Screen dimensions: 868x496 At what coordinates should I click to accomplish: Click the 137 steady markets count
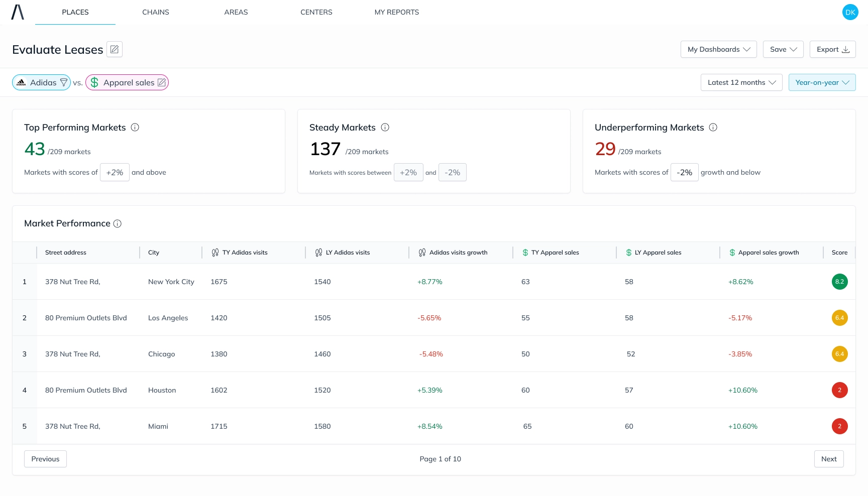[325, 149]
